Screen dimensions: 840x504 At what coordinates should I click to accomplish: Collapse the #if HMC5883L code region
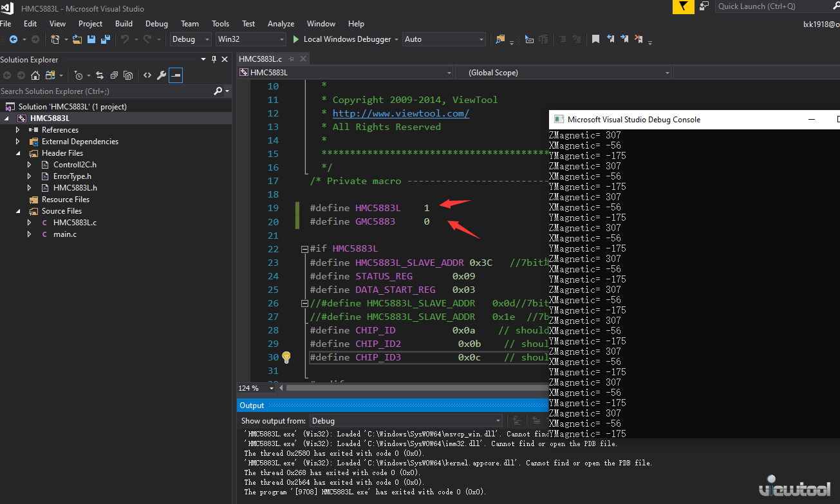(x=304, y=249)
